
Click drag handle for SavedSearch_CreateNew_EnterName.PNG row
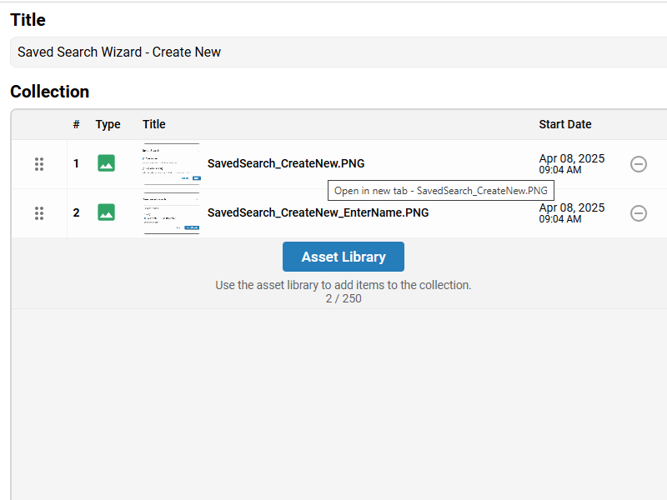click(x=39, y=213)
